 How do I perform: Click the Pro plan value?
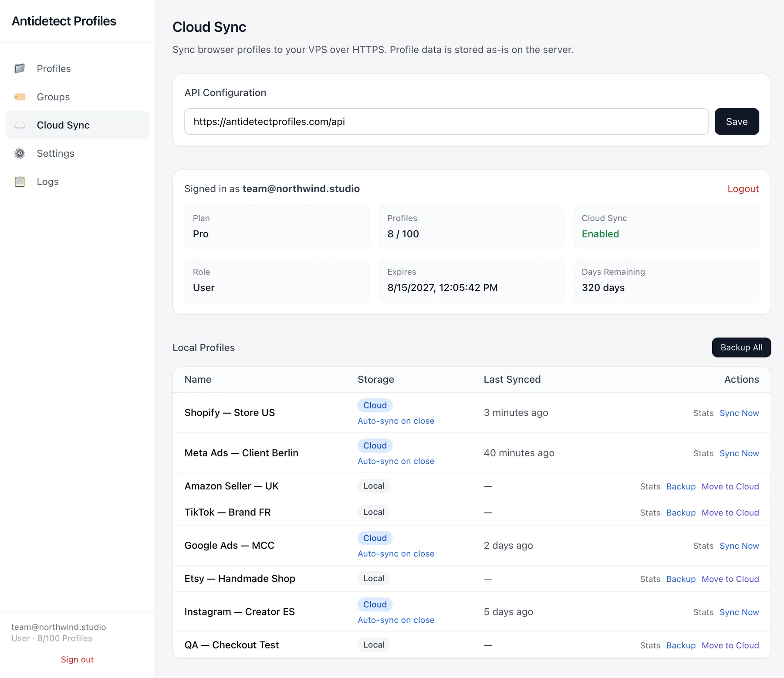[x=201, y=234]
